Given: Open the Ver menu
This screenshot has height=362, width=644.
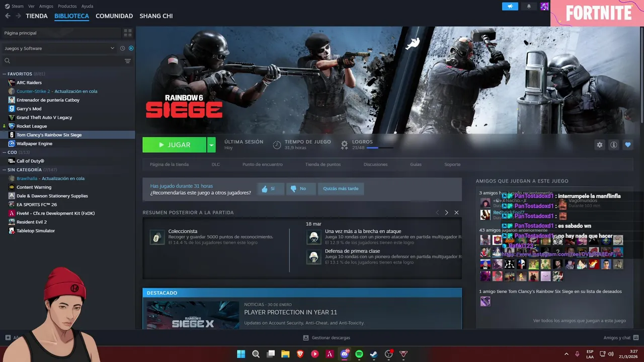Looking at the screenshot, I should [31, 6].
